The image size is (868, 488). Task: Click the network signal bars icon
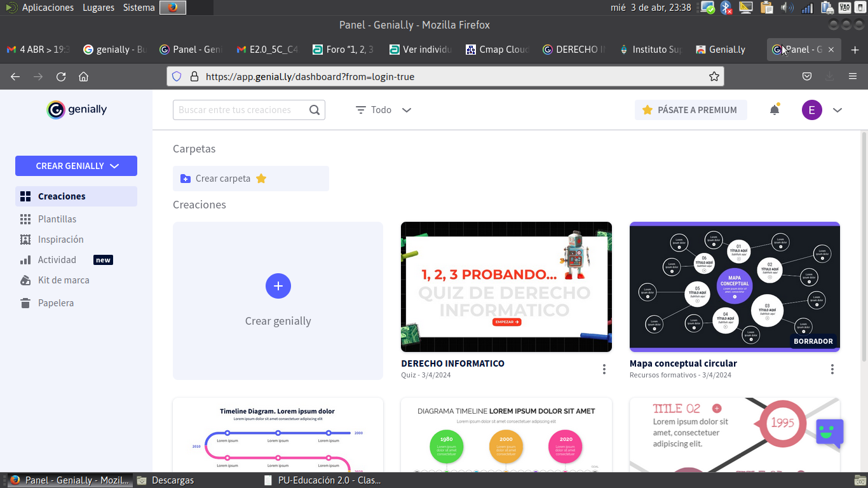pos(807,8)
